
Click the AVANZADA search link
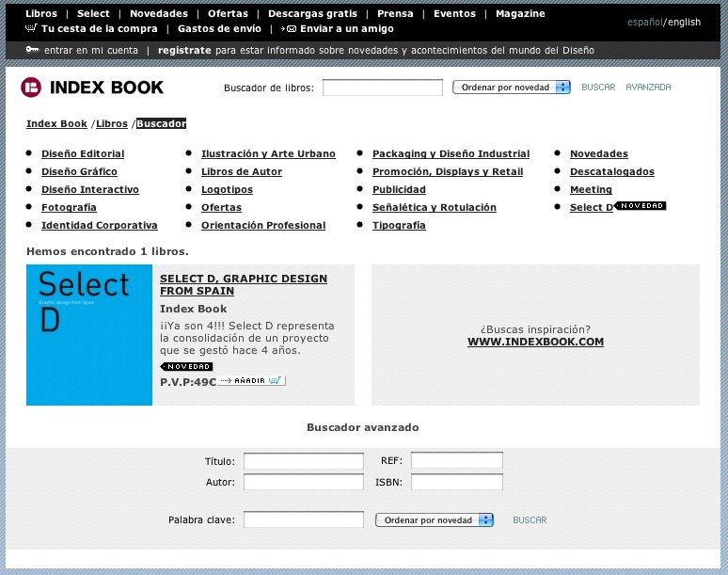648,87
